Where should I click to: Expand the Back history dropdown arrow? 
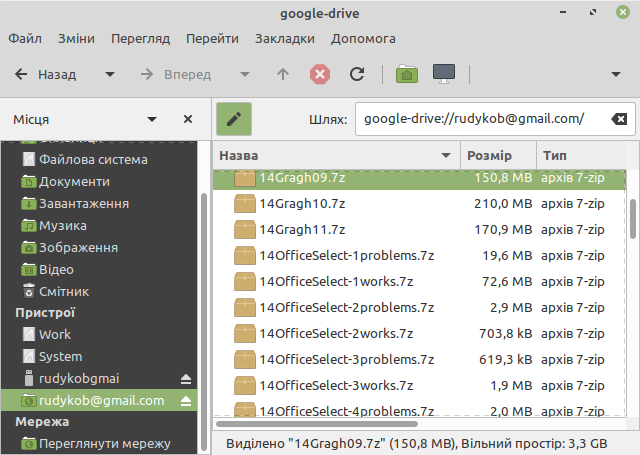(x=110, y=74)
